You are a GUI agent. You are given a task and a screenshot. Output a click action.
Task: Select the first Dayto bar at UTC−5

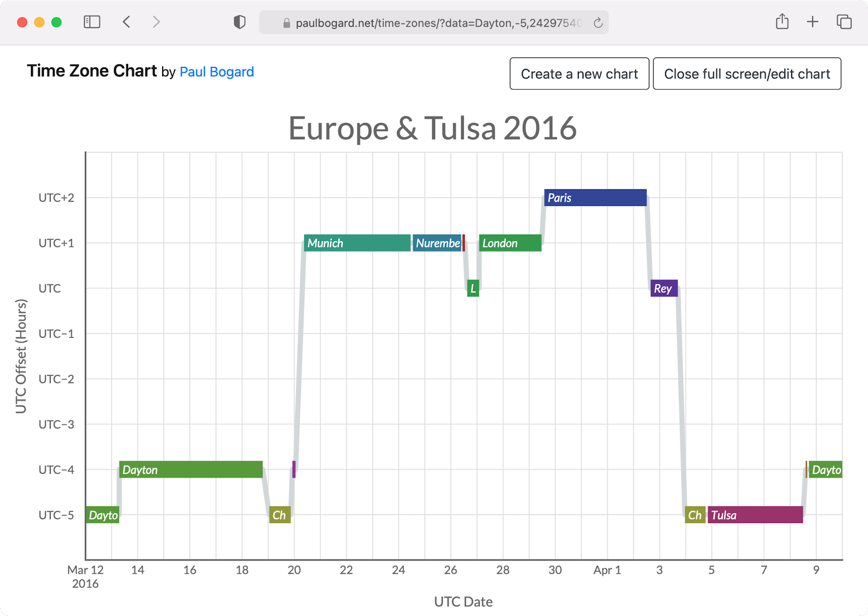pos(103,515)
